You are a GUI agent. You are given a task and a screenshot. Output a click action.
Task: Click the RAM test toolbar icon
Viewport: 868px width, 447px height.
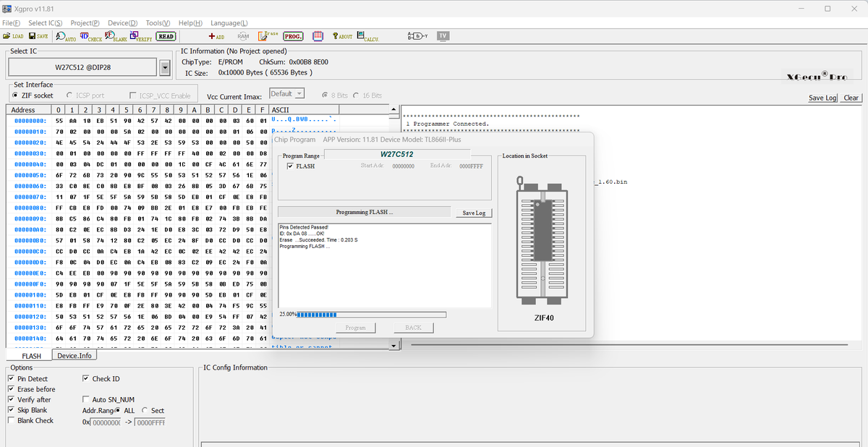point(243,36)
